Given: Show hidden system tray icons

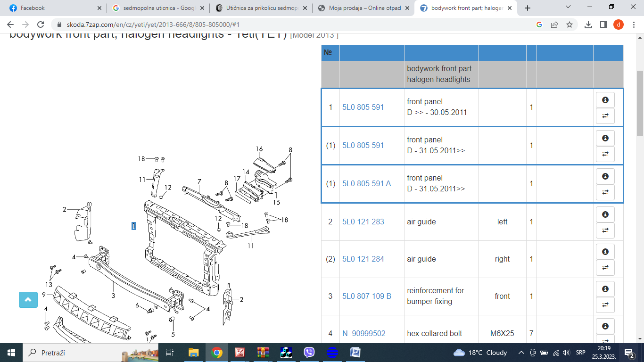Looking at the screenshot, I should click(521, 353).
